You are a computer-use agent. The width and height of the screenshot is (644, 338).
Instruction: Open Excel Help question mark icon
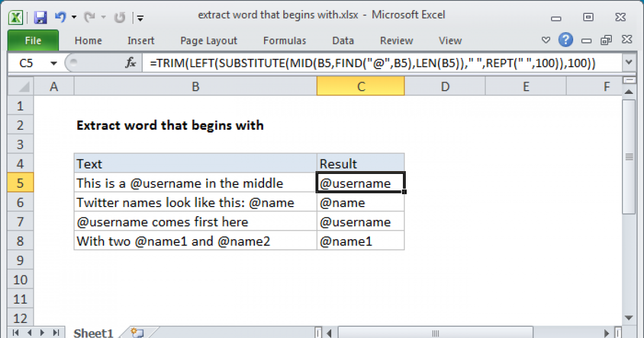(565, 40)
